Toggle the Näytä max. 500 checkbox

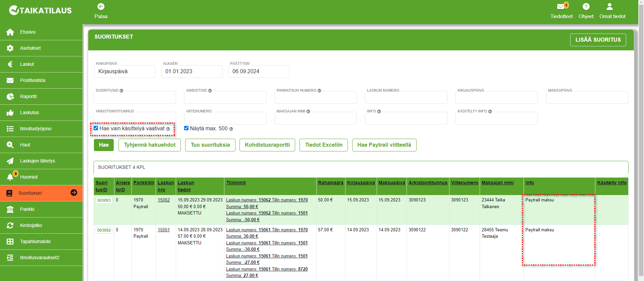coord(186,128)
